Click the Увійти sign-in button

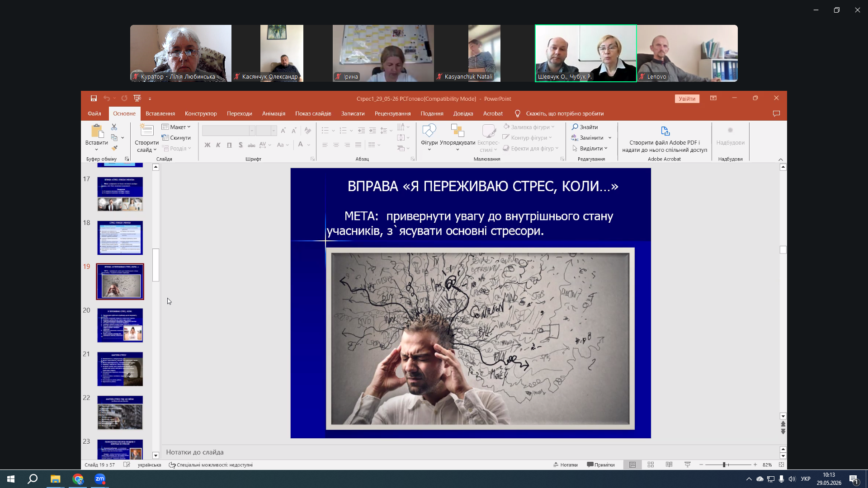pos(687,99)
